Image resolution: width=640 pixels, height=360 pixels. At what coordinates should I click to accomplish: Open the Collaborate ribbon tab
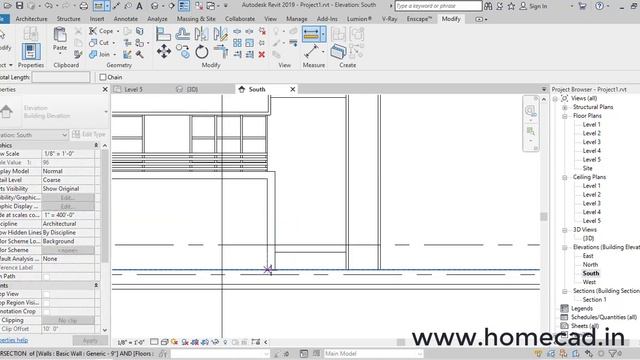[240, 19]
